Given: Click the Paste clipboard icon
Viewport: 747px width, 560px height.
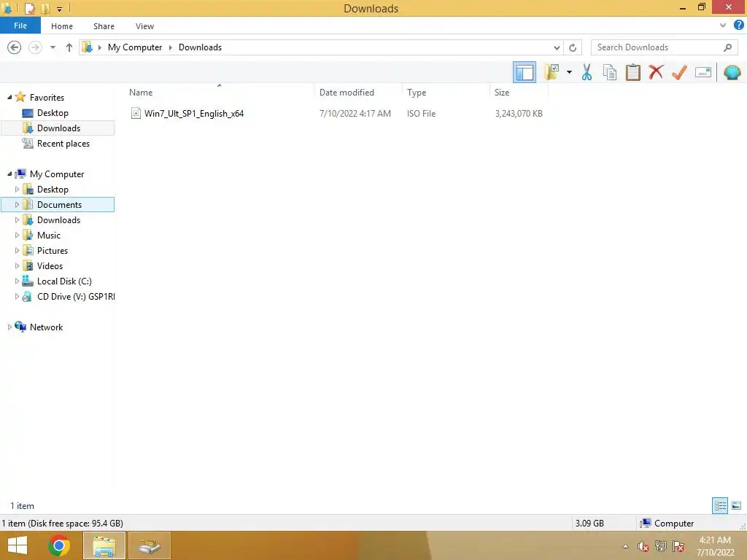Looking at the screenshot, I should pos(632,72).
